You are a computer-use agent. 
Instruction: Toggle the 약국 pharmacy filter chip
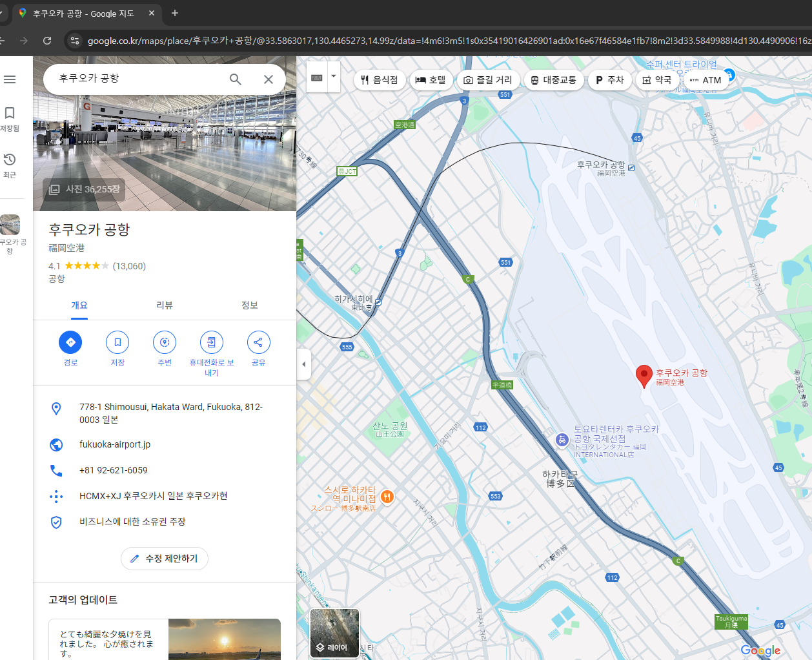(x=657, y=79)
